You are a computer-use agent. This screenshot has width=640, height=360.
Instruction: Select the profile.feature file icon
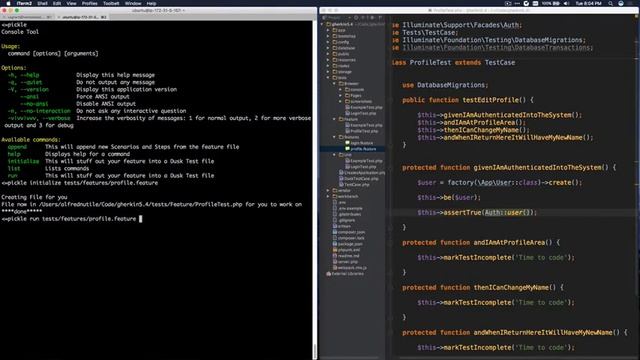[347, 149]
